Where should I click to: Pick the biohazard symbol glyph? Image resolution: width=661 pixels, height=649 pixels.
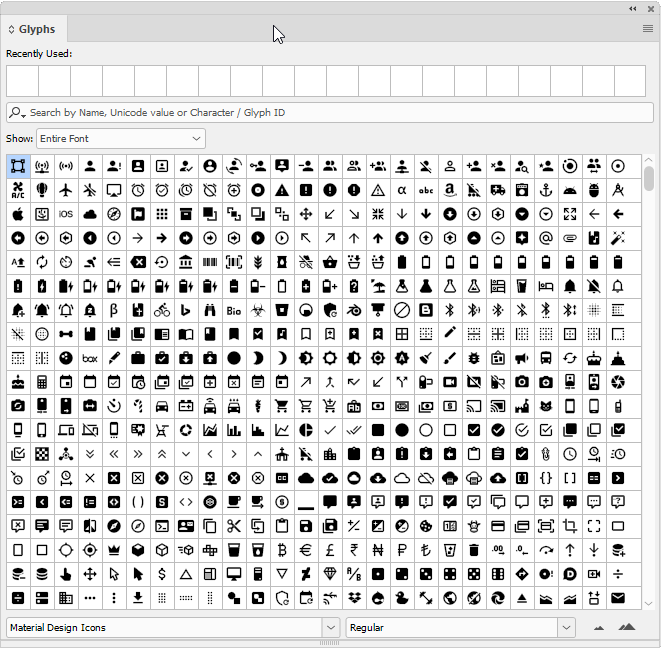(258, 310)
